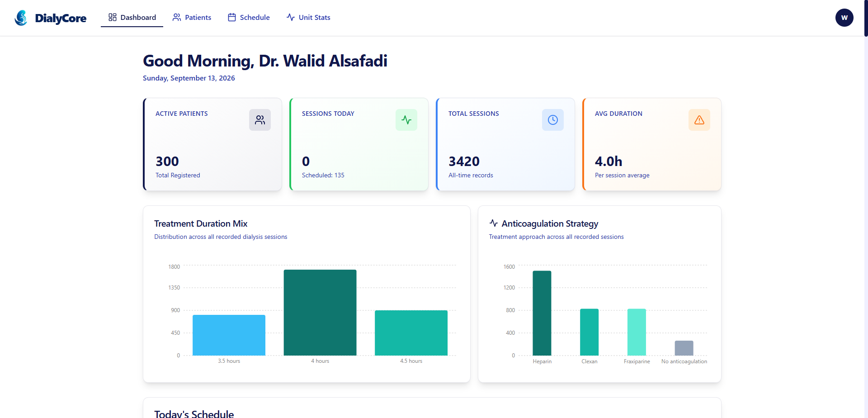Select the No anticoagulation bar

684,348
